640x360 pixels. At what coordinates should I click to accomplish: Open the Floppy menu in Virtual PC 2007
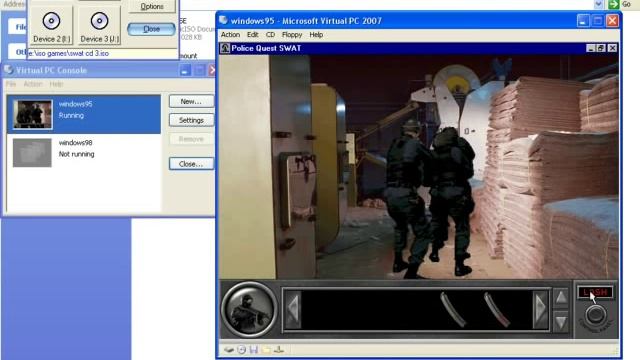tap(292, 35)
